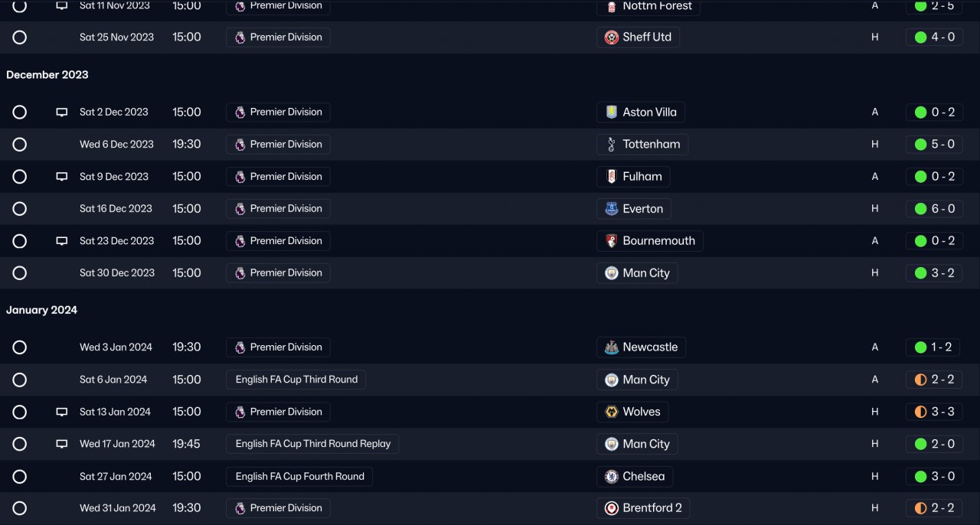Select the radio circle for Sat 30 Dec 2023 match
Image resolution: width=980 pixels, height=525 pixels.
(20, 273)
